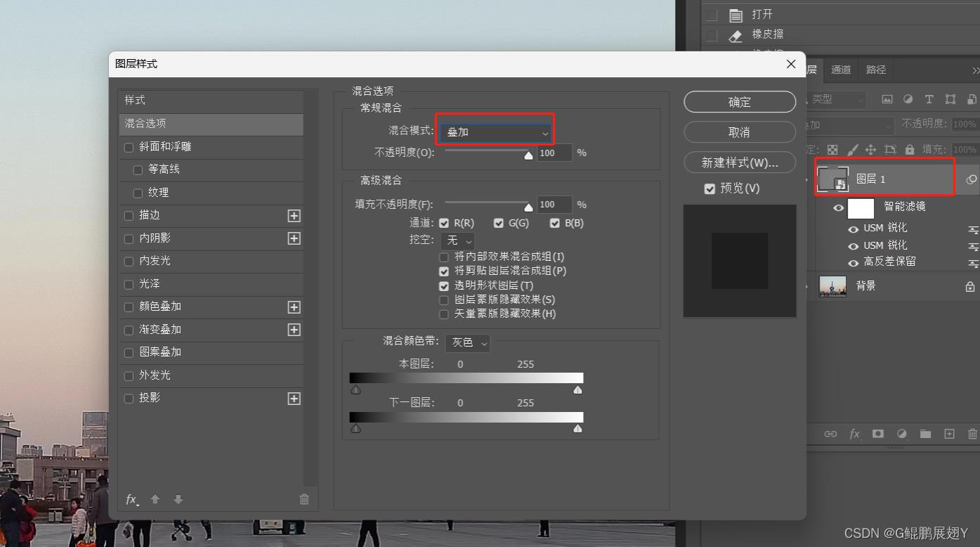Filter layers by Type with T icon
This screenshot has height=547, width=980.
click(x=929, y=99)
